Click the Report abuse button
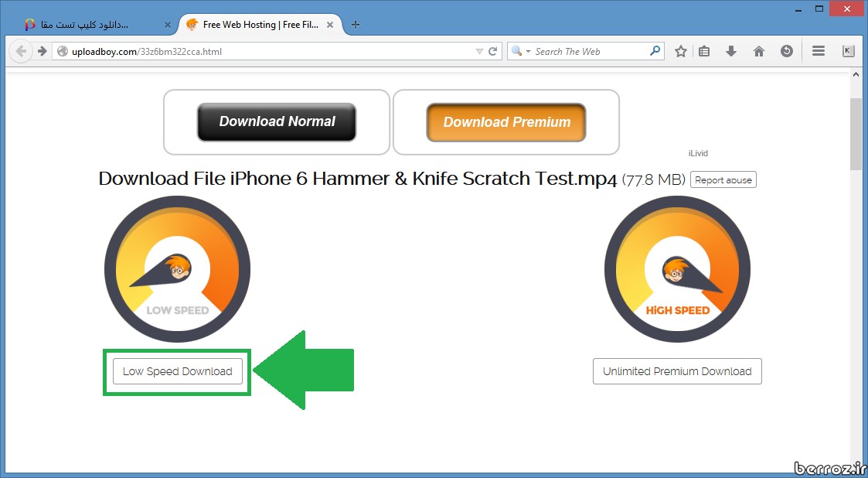The width and height of the screenshot is (868, 478). pyautogui.click(x=723, y=180)
